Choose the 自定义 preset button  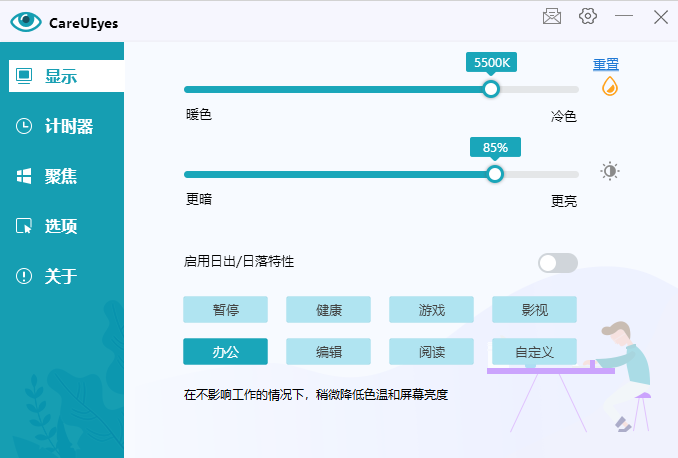tap(534, 352)
